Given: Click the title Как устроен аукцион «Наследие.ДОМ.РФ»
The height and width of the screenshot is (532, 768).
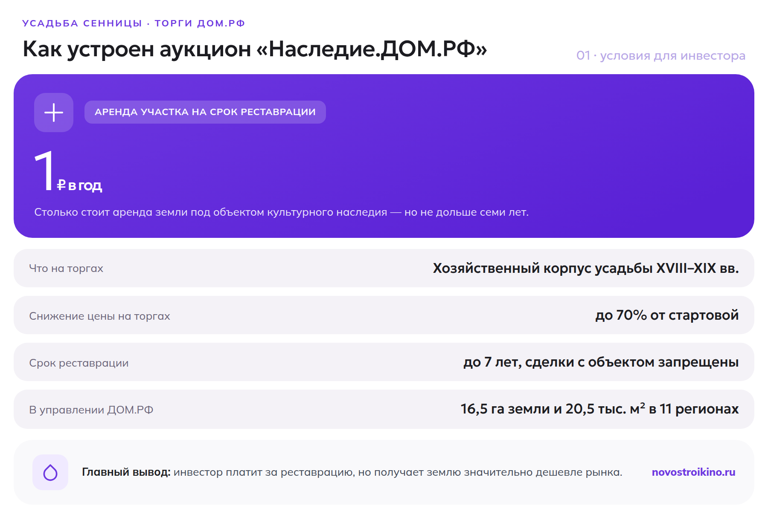Looking at the screenshot, I should (x=255, y=49).
